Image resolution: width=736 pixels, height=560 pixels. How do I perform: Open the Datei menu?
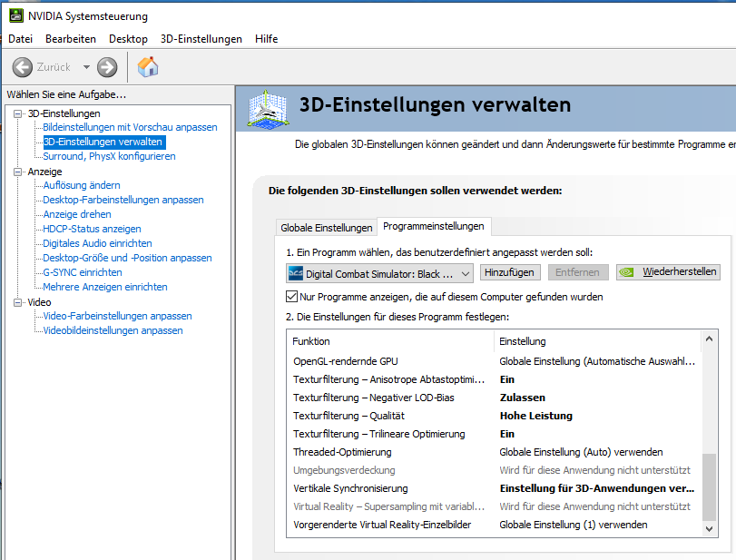pyautogui.click(x=21, y=39)
